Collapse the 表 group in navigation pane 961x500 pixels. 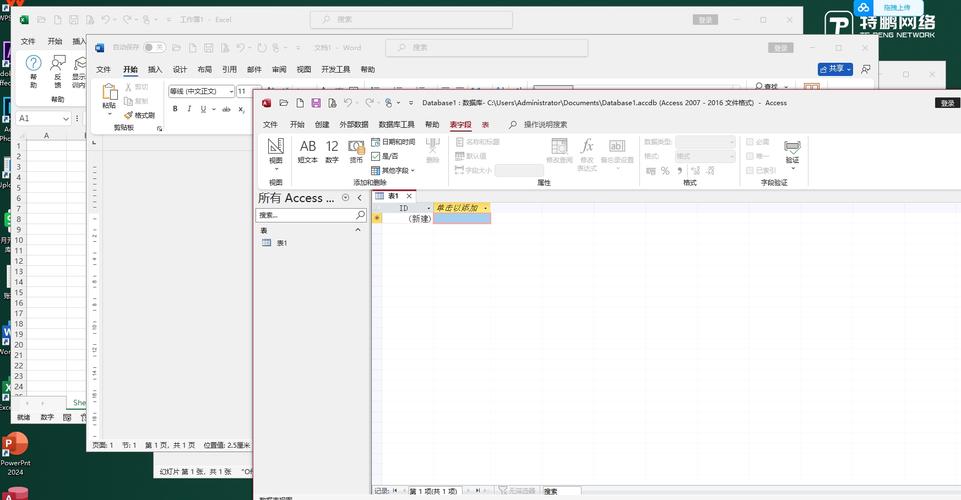pos(358,230)
